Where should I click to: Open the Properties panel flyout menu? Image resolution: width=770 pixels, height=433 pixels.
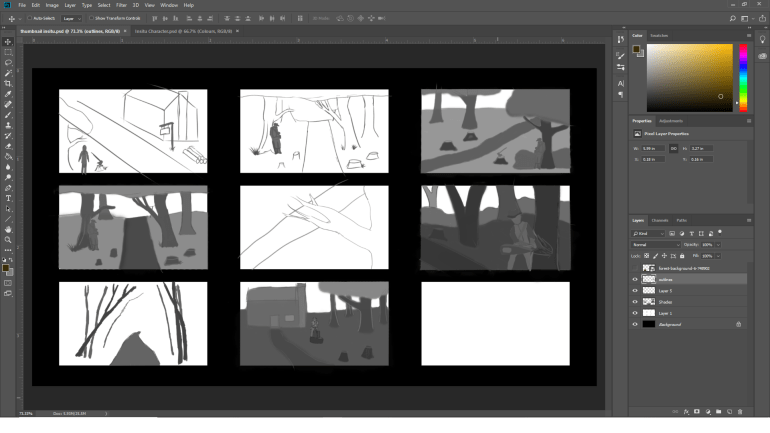[x=749, y=121]
